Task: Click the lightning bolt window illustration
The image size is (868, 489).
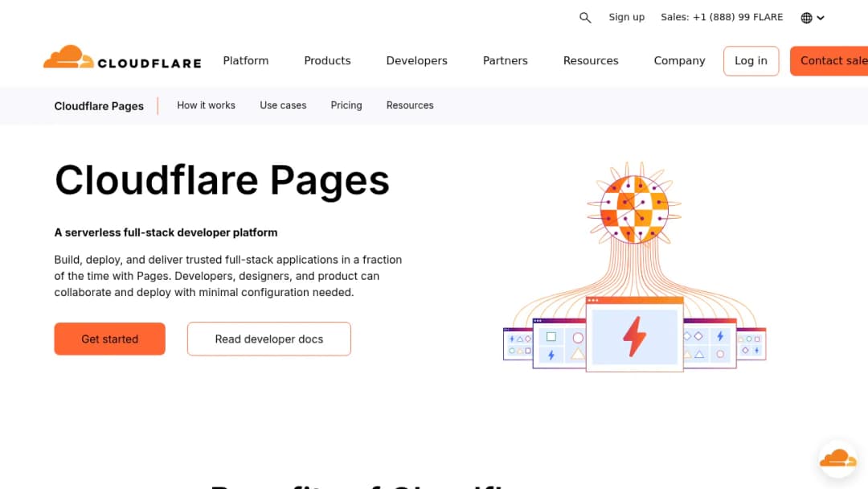Action: [634, 335]
